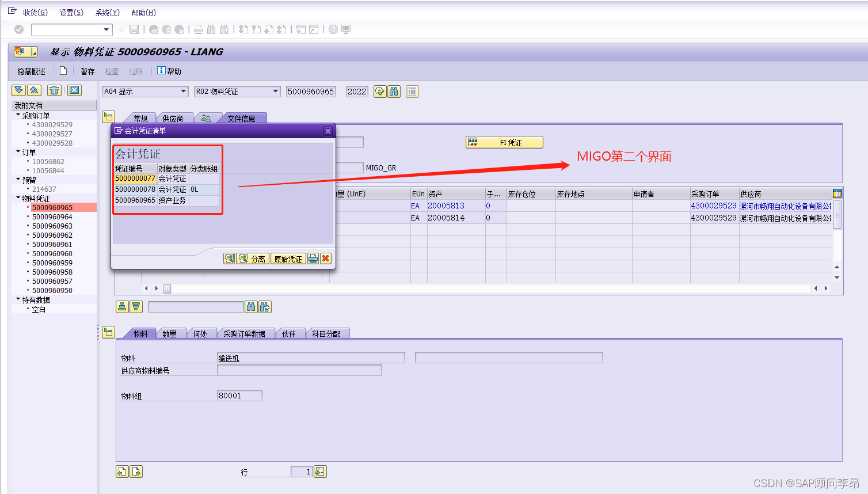Click the find binoculars icon below item table
Image resolution: width=868 pixels, height=494 pixels.
click(x=251, y=307)
